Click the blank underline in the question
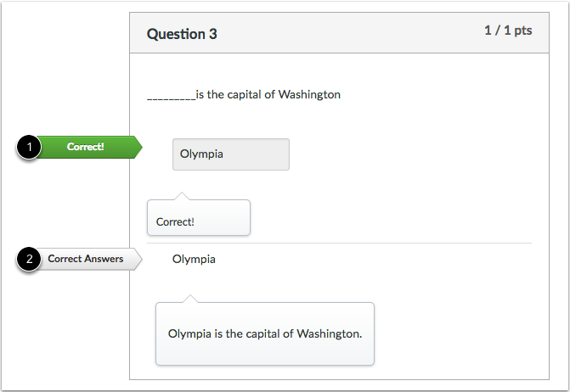This screenshot has height=392, width=570. [x=172, y=98]
